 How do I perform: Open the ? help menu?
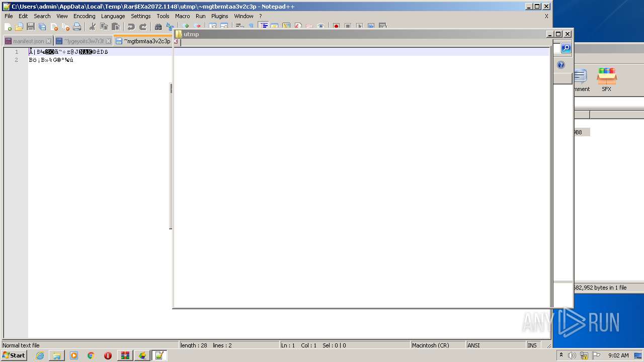click(x=260, y=16)
